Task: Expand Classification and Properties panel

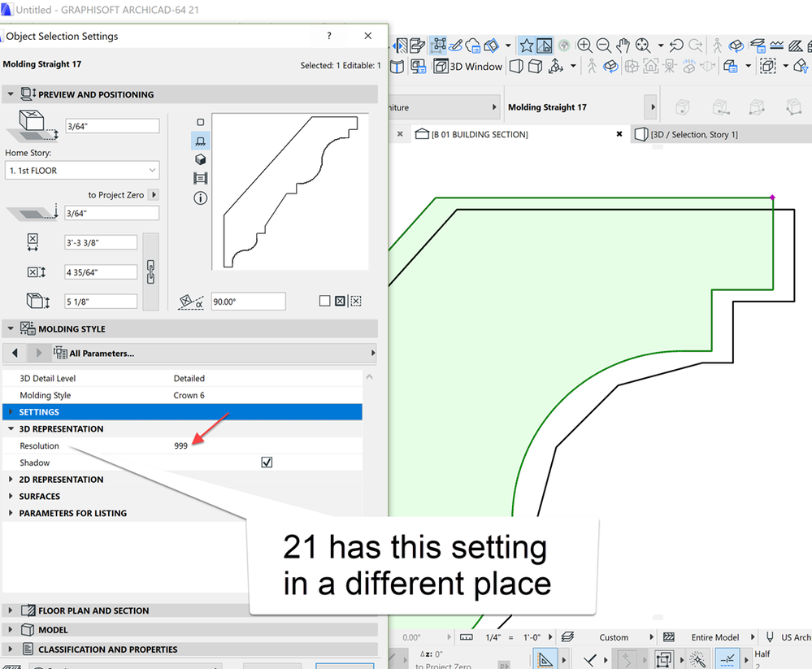Action: (11, 649)
